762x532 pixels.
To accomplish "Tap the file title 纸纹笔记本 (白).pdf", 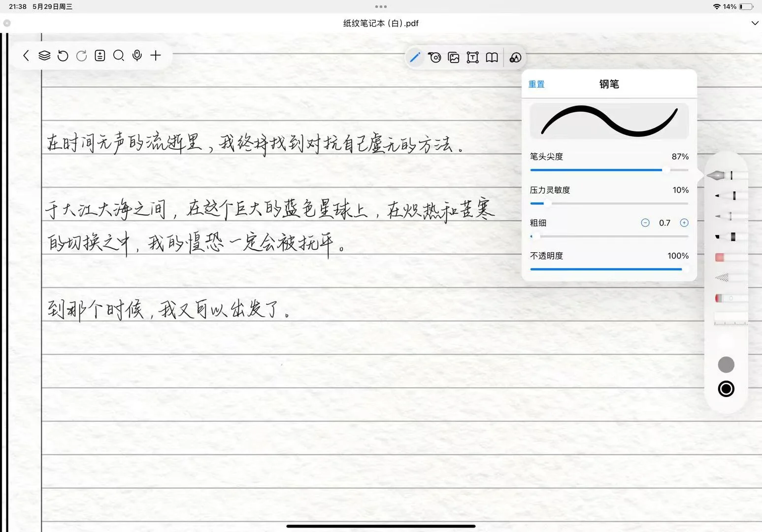I will [381, 23].
